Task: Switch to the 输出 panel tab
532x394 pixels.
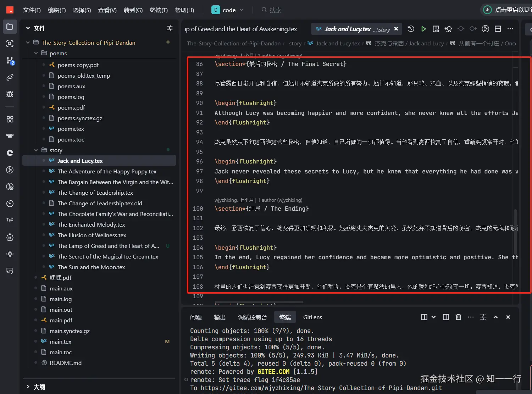Action: click(x=220, y=317)
